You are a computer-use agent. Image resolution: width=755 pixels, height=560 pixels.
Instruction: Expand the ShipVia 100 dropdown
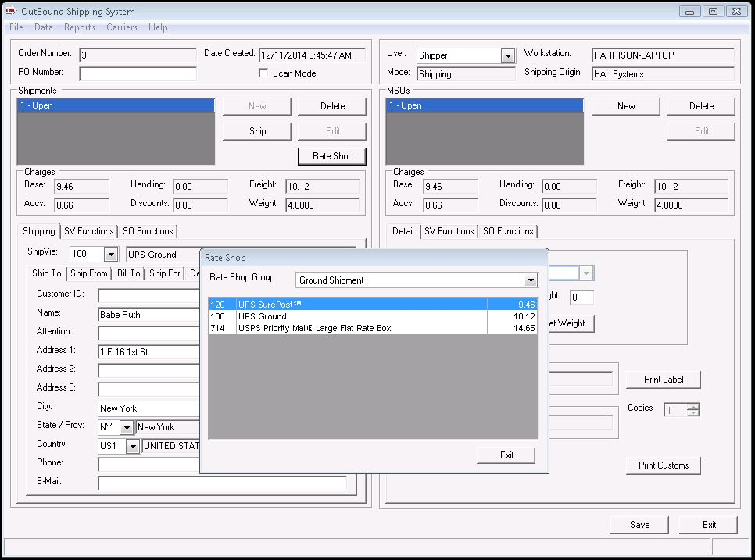click(x=111, y=254)
